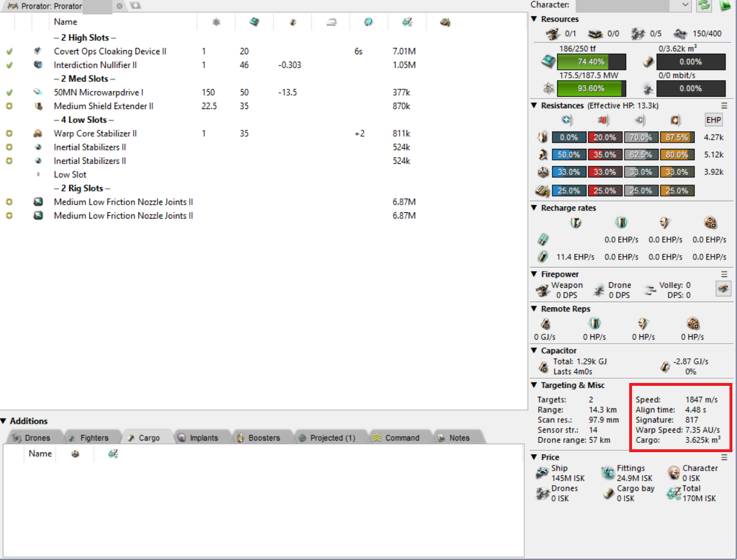The height and width of the screenshot is (560, 737).
Task: Click the drones icon next to 0/5
Action: point(638,34)
